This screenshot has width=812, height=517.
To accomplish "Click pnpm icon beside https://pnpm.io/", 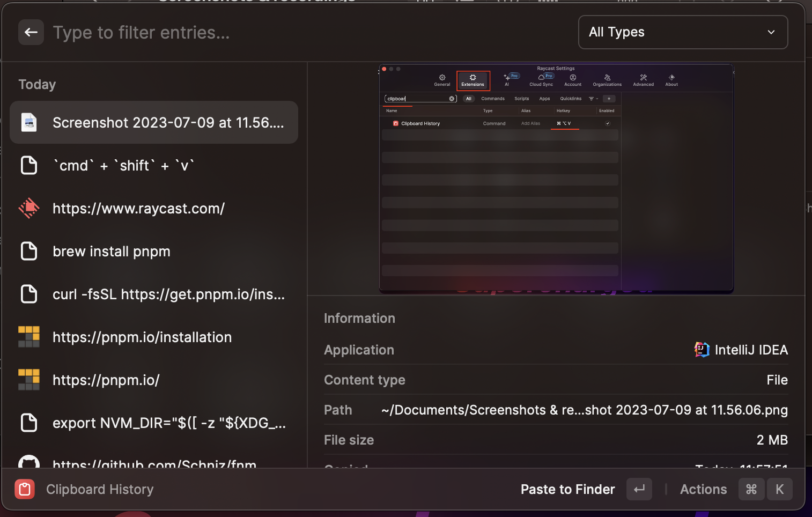I will (x=29, y=380).
